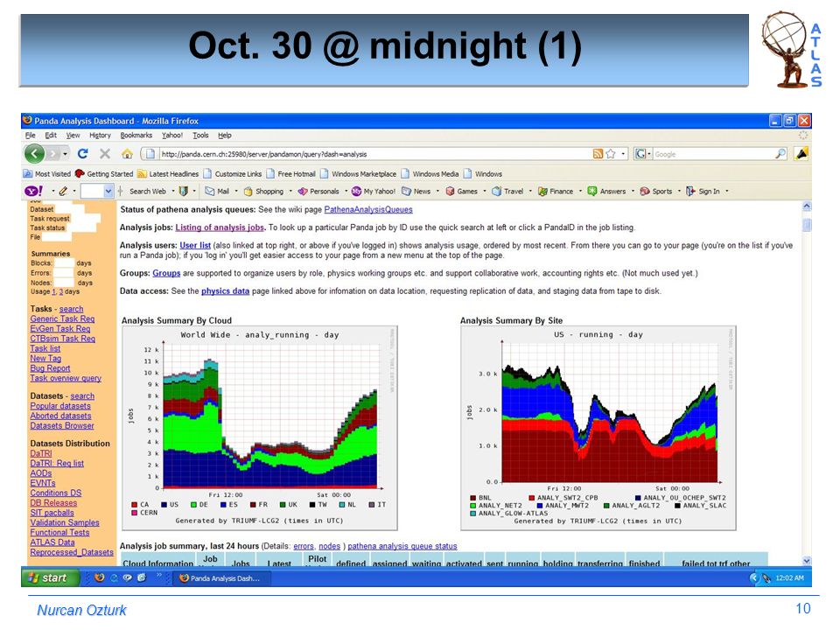Click the US running day site chart
The image size is (840, 630).
click(598, 428)
